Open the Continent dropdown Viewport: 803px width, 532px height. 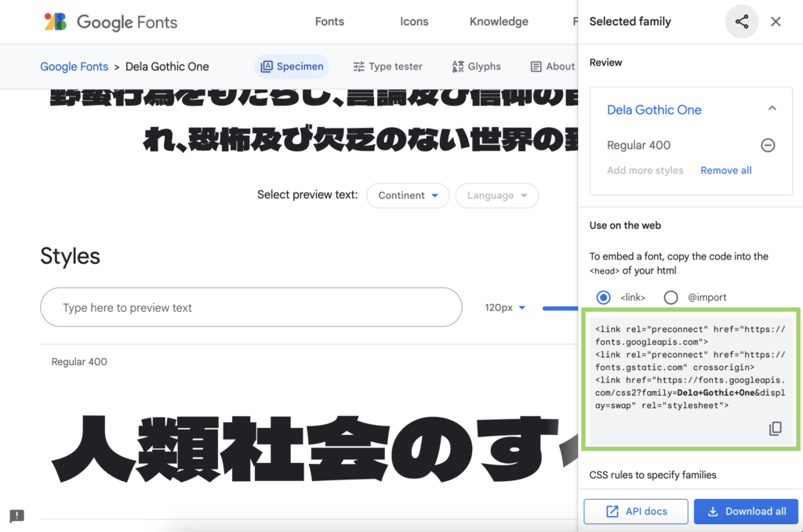pos(408,196)
